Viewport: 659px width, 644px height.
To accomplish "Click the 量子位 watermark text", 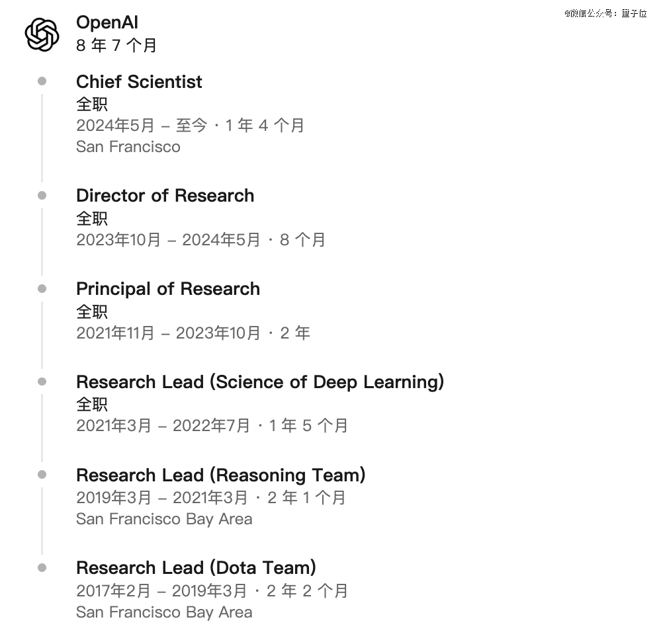I will 635,13.
